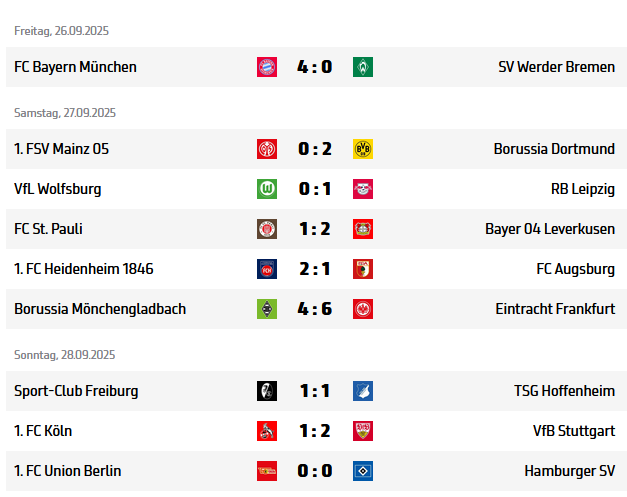Open the RB Leipzig crest

click(x=362, y=189)
